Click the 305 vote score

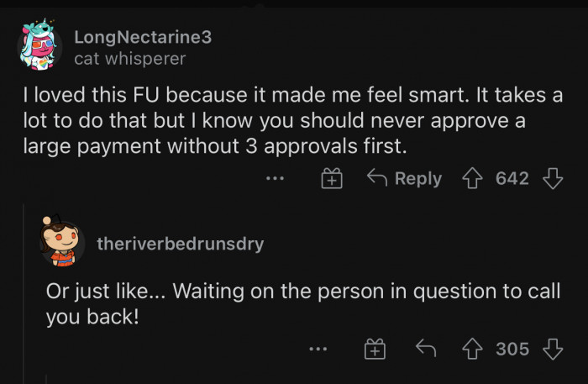(x=512, y=348)
